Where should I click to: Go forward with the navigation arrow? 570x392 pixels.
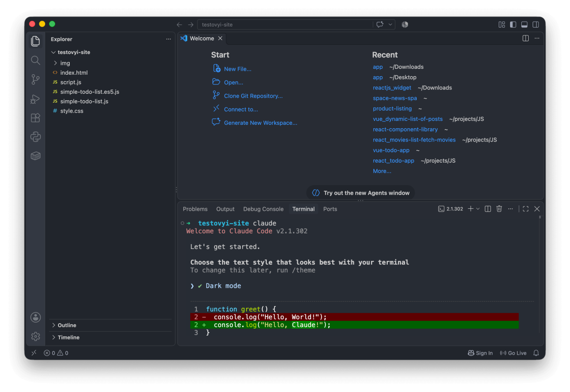pyautogui.click(x=191, y=25)
